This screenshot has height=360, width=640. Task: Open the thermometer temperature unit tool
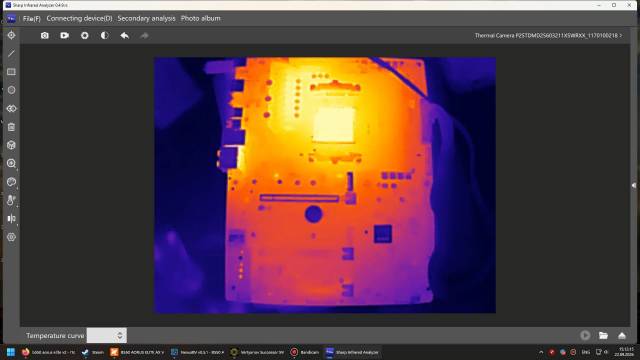[x=11, y=200]
